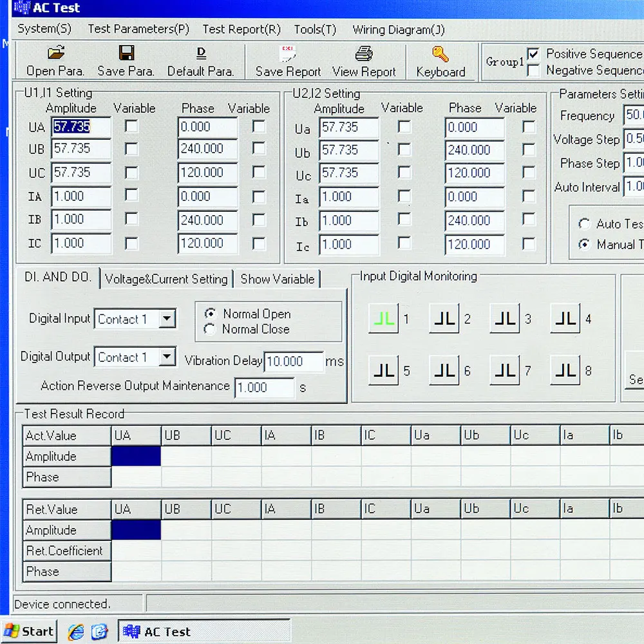Select the Normal Close radio button
This screenshot has height=644, width=644.
pos(209,330)
